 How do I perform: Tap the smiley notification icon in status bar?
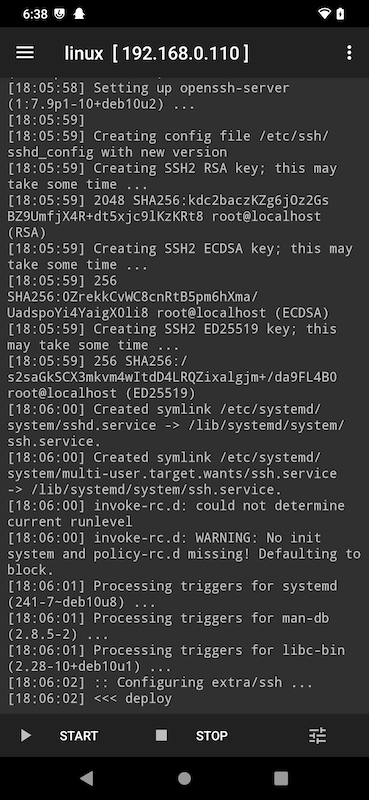point(59,14)
